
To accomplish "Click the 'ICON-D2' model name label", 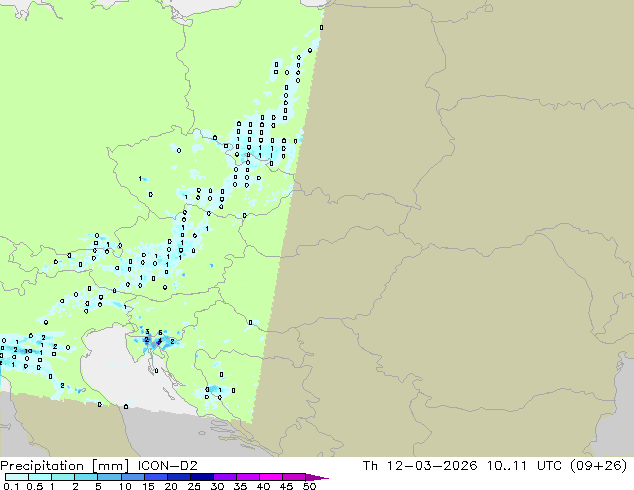I will point(167,466).
